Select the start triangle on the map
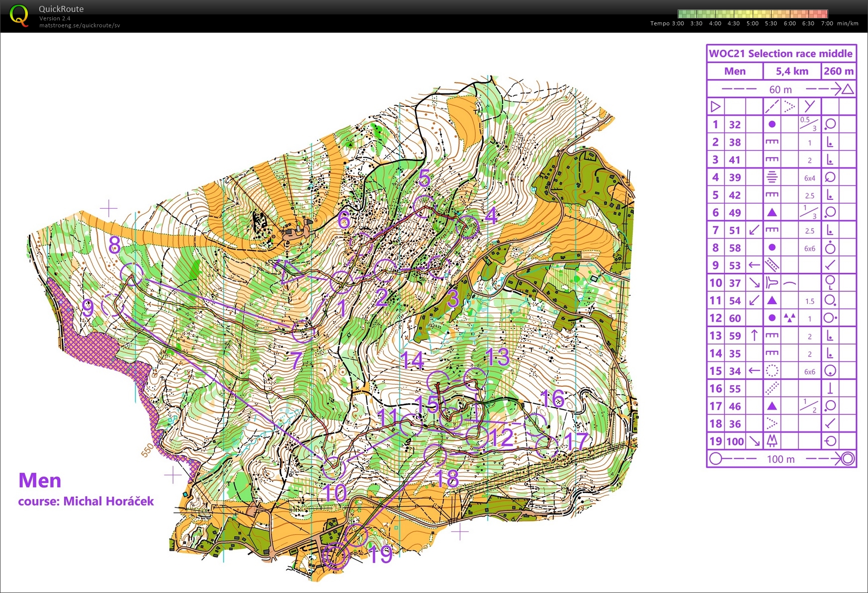This screenshot has height=593, width=868. tap(287, 272)
